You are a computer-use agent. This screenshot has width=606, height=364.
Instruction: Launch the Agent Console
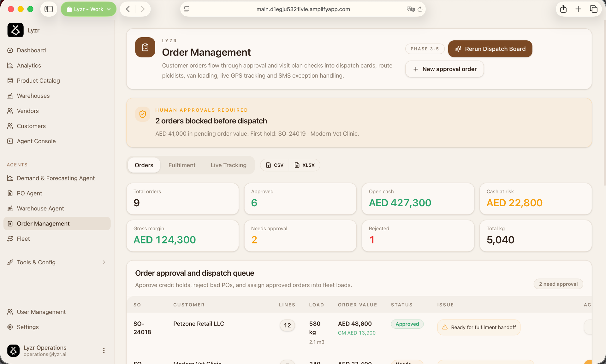click(36, 141)
